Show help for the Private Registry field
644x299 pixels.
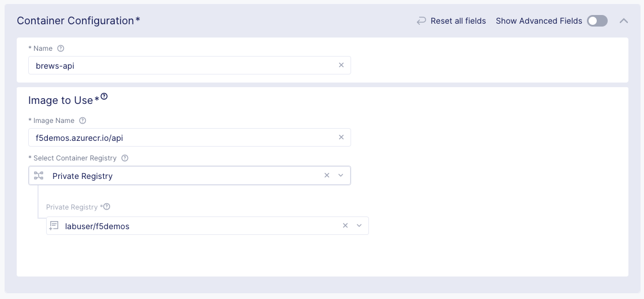[x=107, y=207]
